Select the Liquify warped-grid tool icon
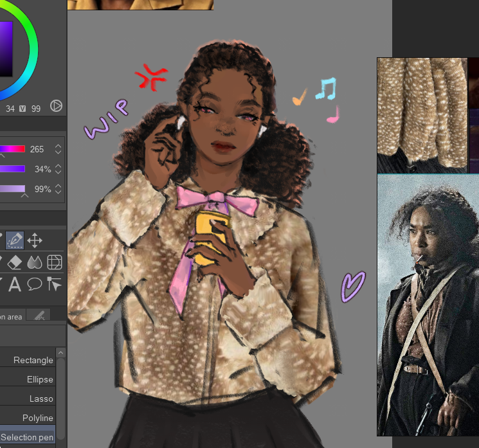The height and width of the screenshot is (448, 479). coord(55,262)
